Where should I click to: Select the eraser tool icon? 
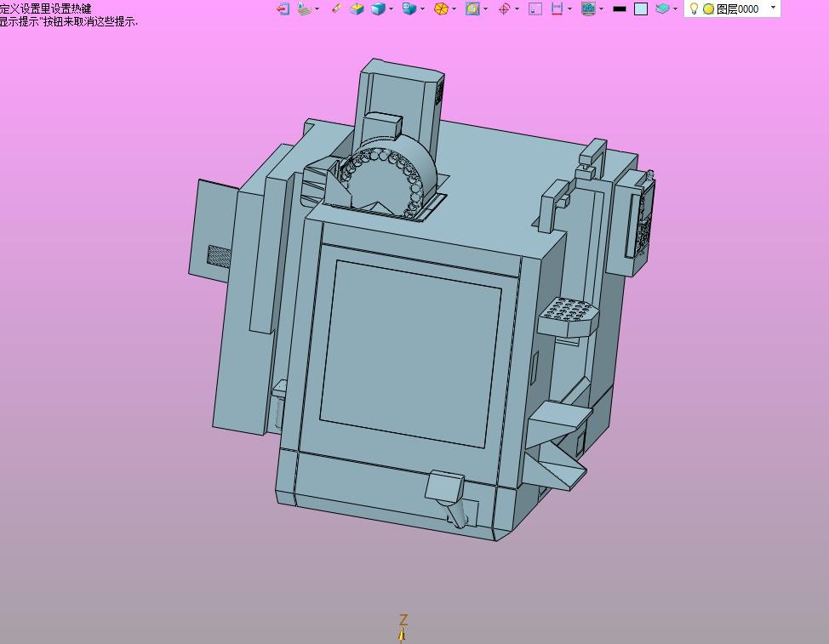pyautogui.click(x=335, y=9)
